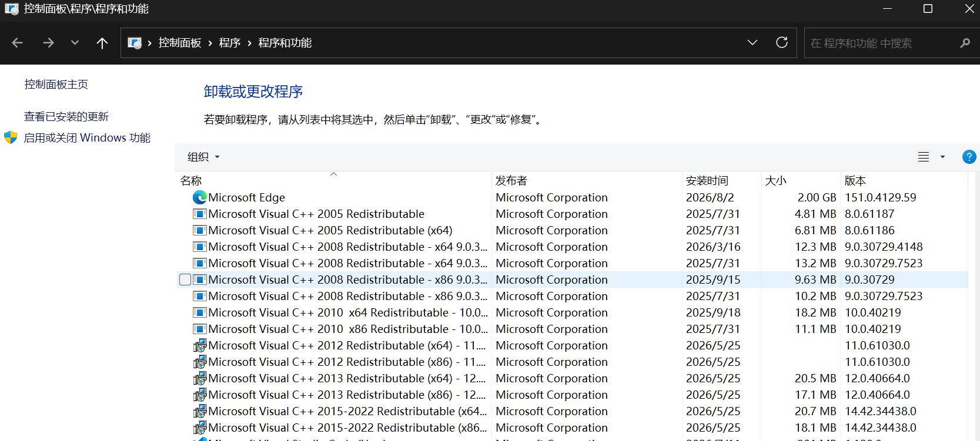The image size is (980, 441).
Task: Open 控制面板主页 link
Action: pos(56,85)
